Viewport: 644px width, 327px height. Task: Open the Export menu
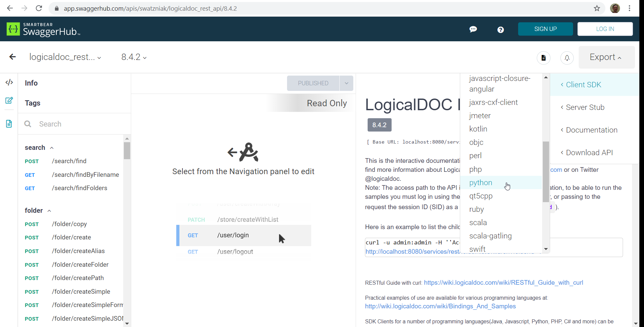[x=607, y=57]
